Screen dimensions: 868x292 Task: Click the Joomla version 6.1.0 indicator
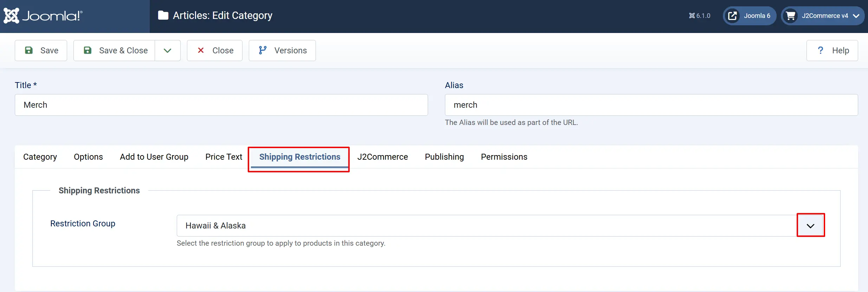pos(700,16)
